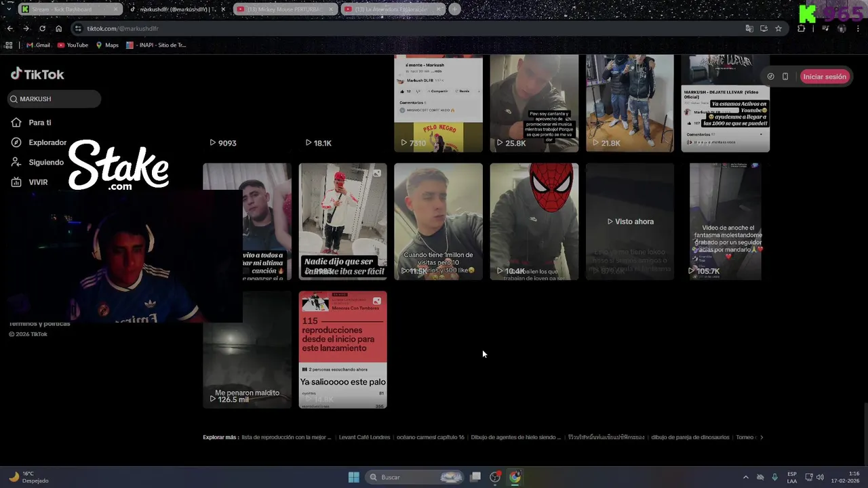Open the Chrome three-dot menu
Screen dimensions: 868x488
click(857, 28)
